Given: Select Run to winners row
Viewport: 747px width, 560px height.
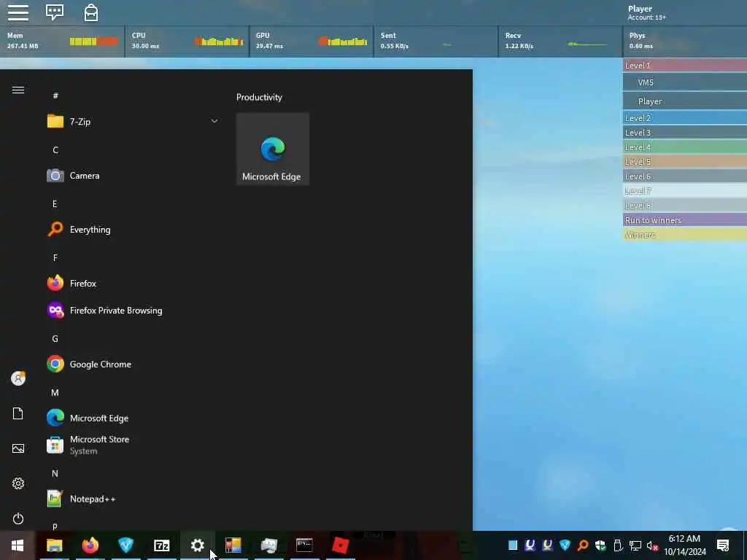Looking at the screenshot, I should point(684,220).
